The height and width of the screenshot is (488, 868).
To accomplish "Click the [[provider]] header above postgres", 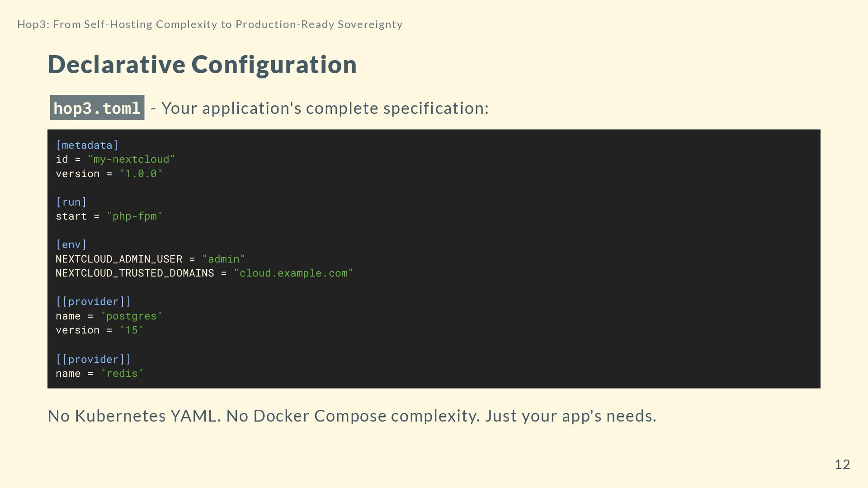I will click(93, 301).
